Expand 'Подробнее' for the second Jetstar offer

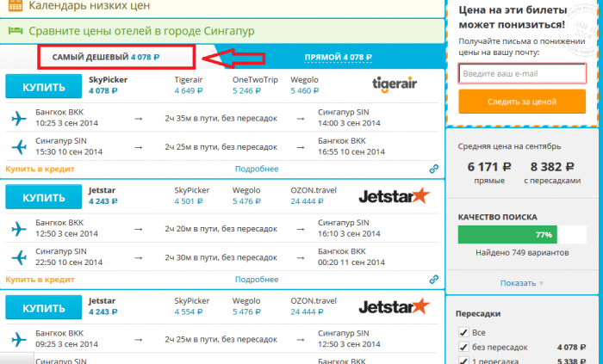257,280
